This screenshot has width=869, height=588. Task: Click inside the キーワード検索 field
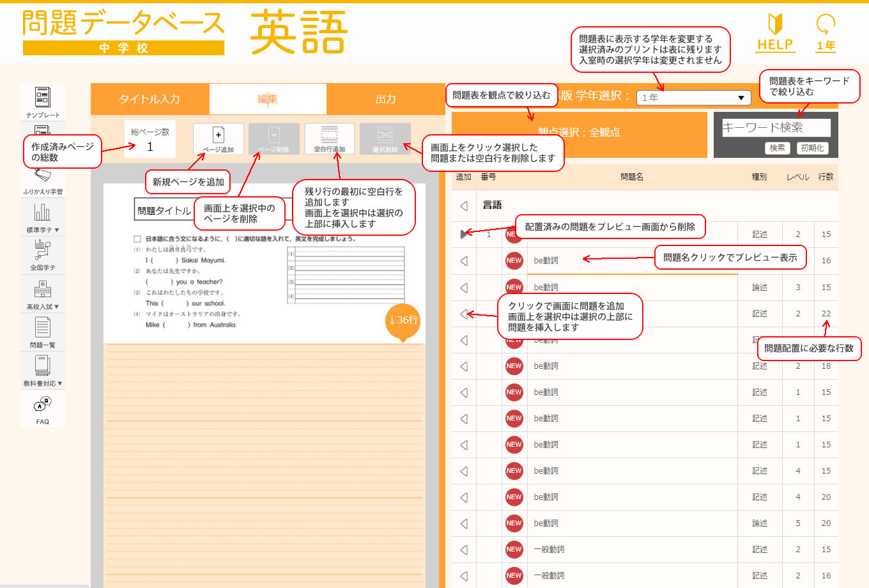tap(776, 128)
